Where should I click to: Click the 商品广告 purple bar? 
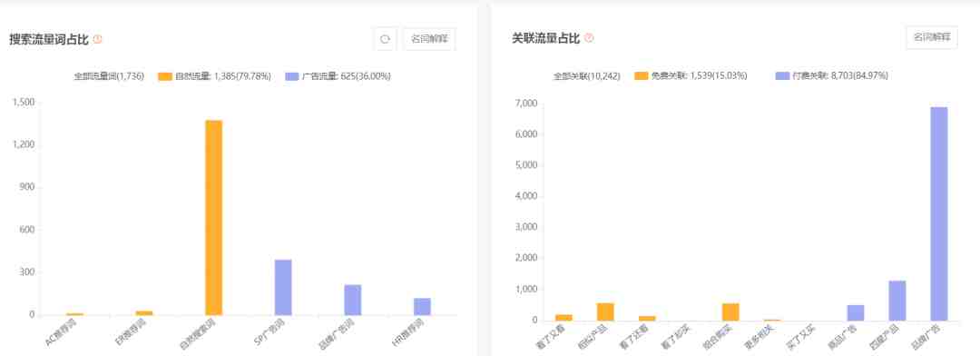(x=856, y=312)
